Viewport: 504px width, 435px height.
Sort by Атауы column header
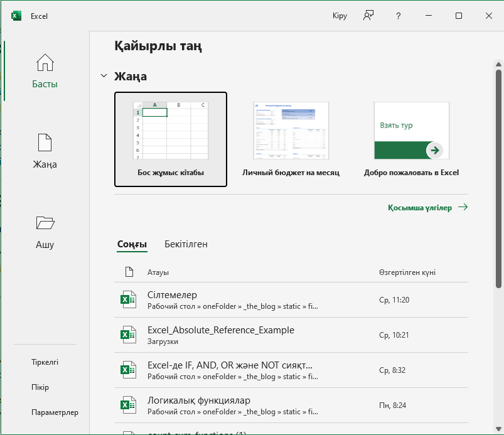coord(158,272)
